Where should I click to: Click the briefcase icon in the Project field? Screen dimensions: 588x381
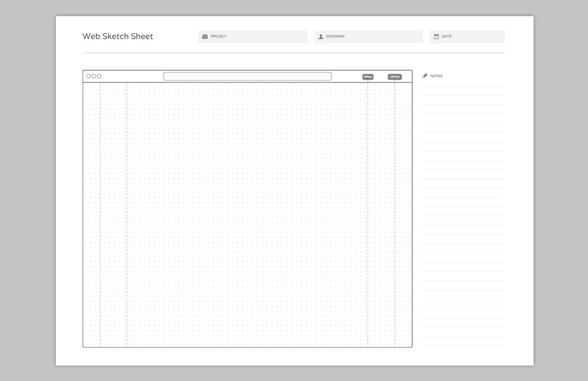[205, 36]
